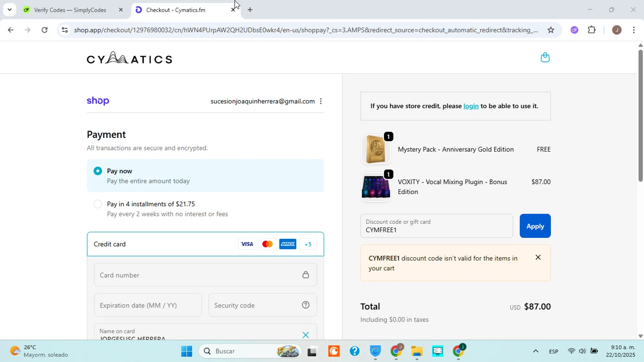Click the Cymatics logo
The width and height of the screenshot is (644, 362).
[129, 58]
